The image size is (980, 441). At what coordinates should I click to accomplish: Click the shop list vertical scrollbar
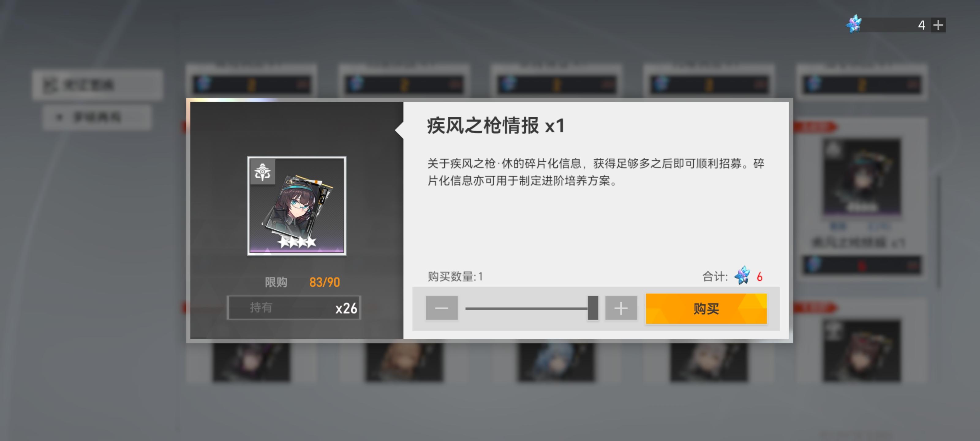[x=938, y=232]
